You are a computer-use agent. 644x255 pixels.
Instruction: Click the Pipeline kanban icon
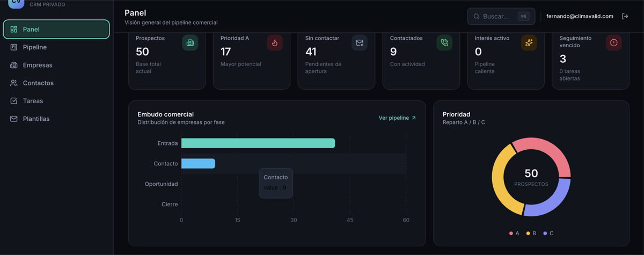[x=14, y=47]
